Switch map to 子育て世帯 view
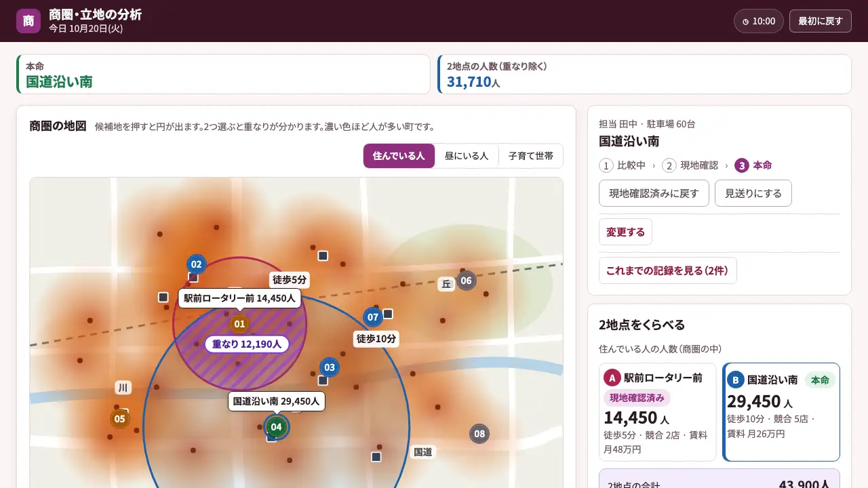 click(x=531, y=156)
